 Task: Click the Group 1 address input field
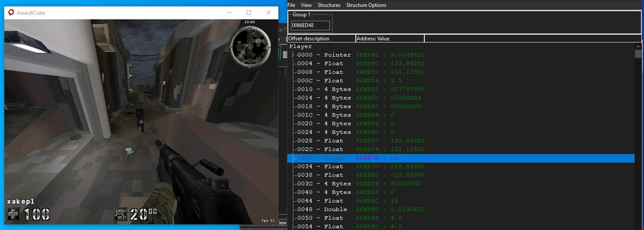click(x=310, y=25)
